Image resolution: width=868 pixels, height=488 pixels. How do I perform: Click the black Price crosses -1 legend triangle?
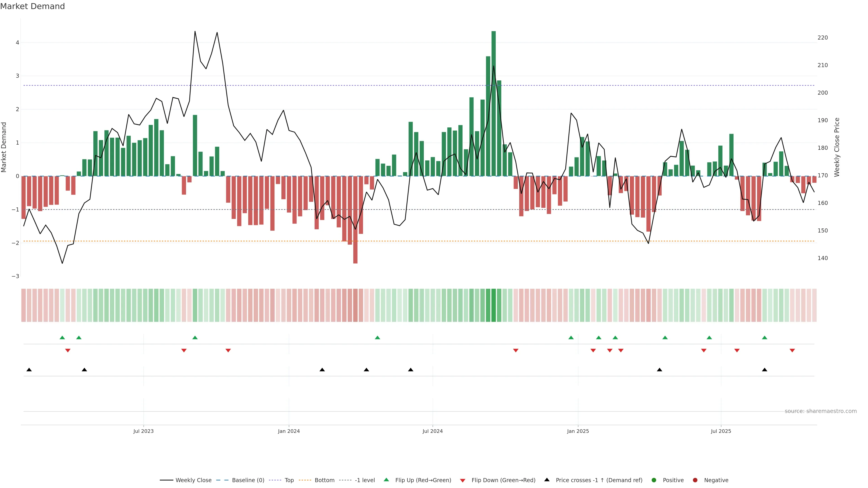coord(547,480)
